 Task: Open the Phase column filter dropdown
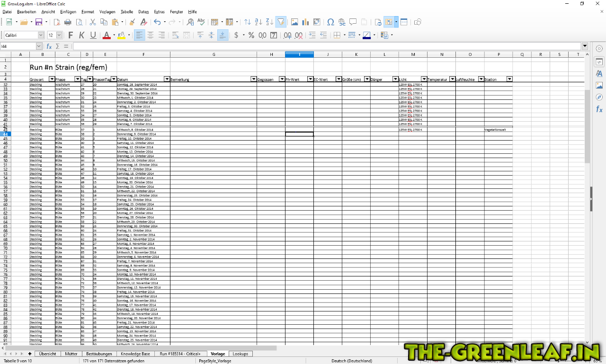(x=78, y=79)
